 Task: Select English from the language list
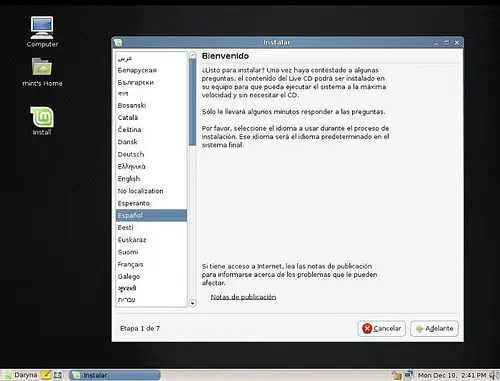click(151, 179)
